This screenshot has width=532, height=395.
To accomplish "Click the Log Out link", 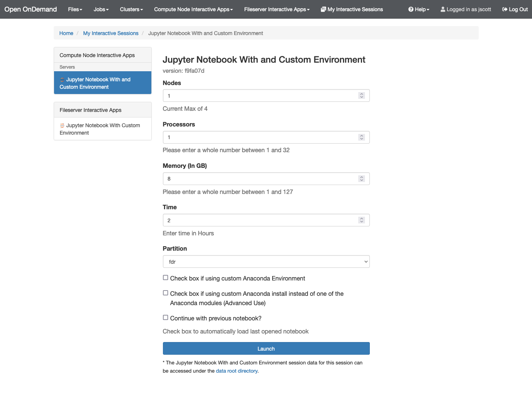I will coord(515,9).
